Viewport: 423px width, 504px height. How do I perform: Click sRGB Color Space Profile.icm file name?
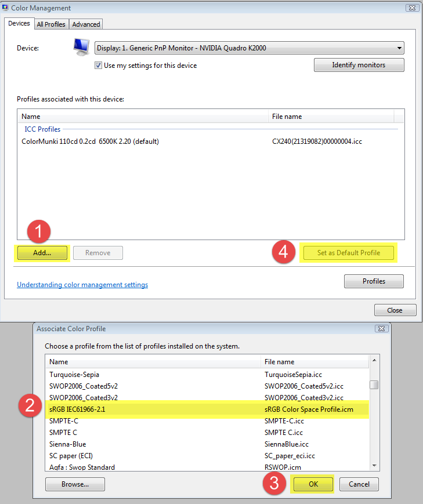(x=309, y=409)
